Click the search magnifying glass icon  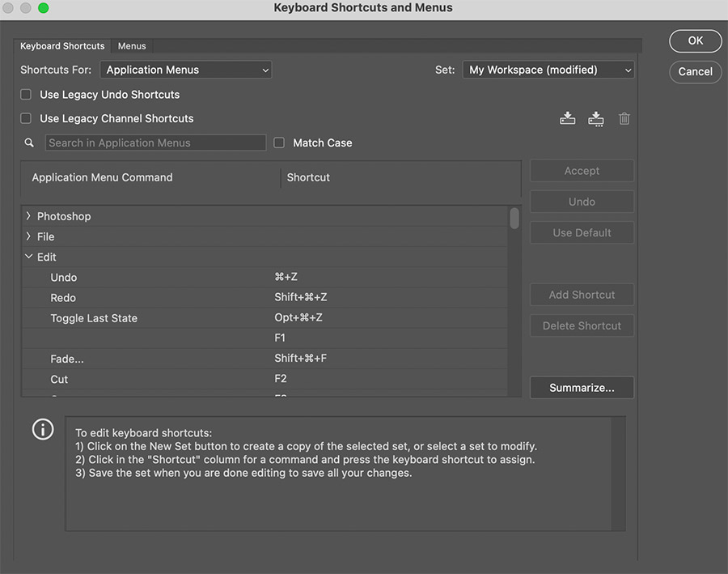tap(30, 142)
